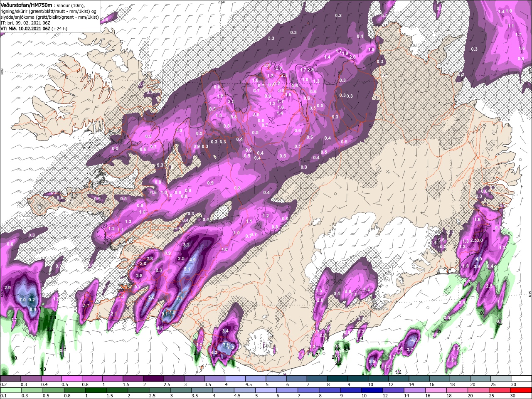Click the '5.1' precipitation value on the map
The width and height of the screenshot is (532, 399).
click(x=187, y=269)
